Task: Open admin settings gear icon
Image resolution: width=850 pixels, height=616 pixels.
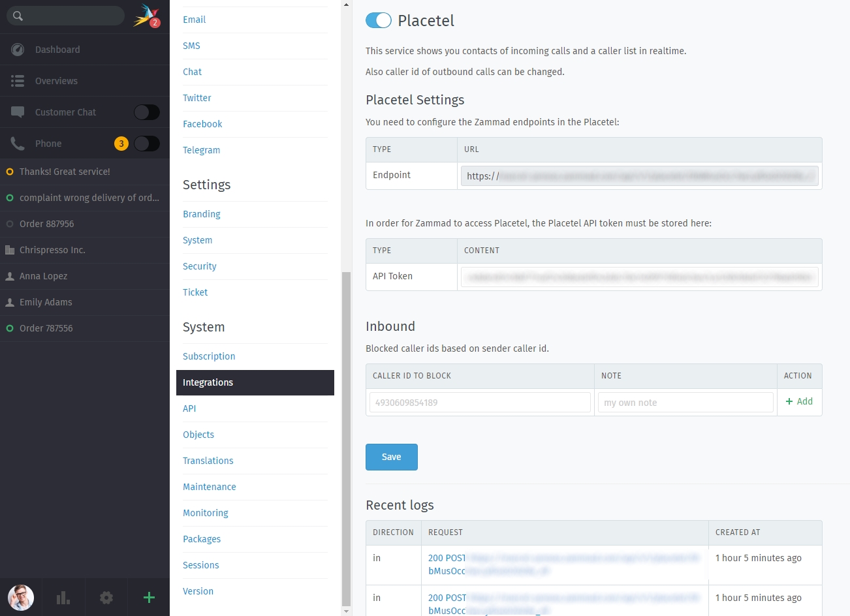Action: 106,597
